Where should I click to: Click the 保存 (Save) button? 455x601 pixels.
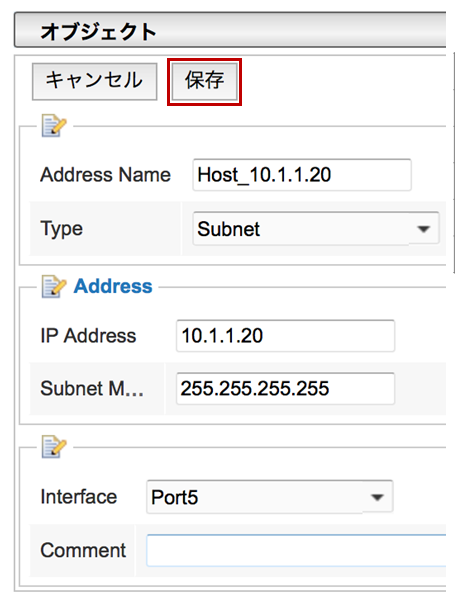tap(204, 81)
